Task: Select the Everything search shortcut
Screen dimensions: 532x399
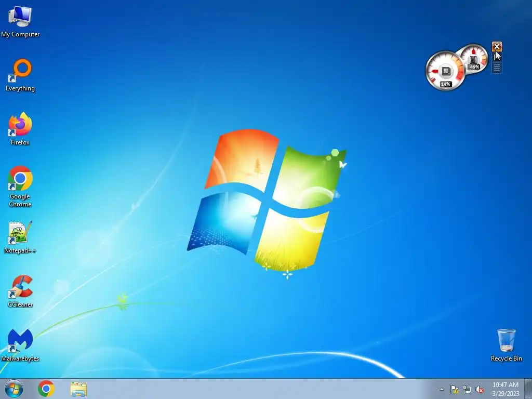Action: pyautogui.click(x=20, y=75)
